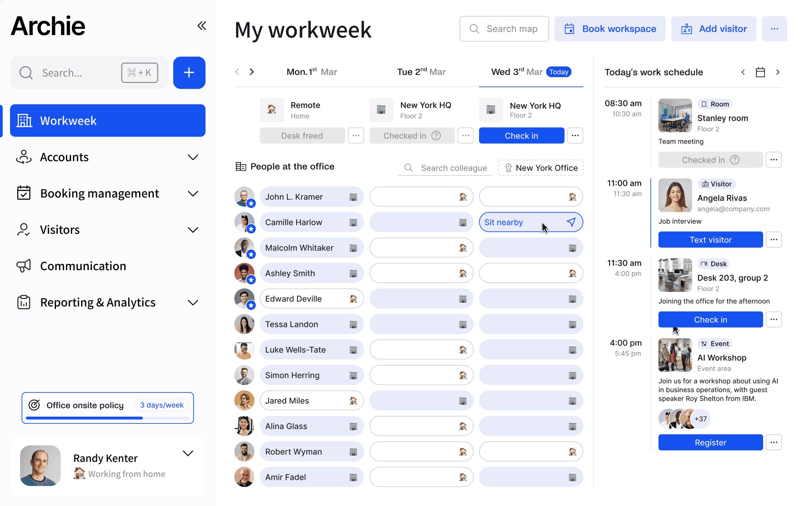Click the Reporting & Analytics clipboard icon
Screen dimensions: 812x506
pyautogui.click(x=24, y=302)
